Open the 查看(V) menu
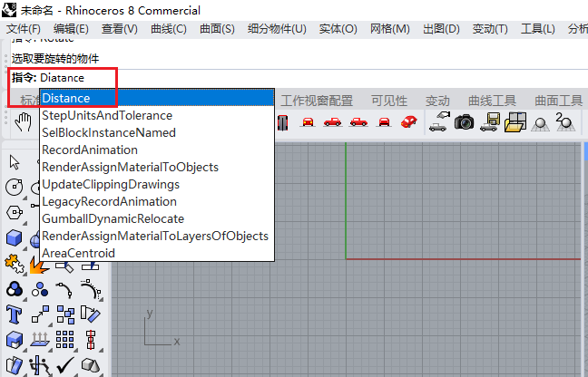The width and height of the screenshot is (588, 377). [120, 29]
